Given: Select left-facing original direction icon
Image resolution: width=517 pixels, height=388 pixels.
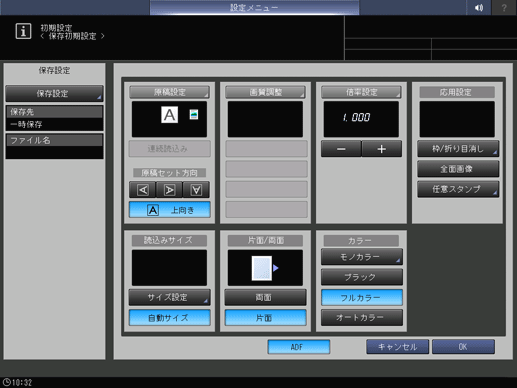Looking at the screenshot, I should pyautogui.click(x=143, y=190).
